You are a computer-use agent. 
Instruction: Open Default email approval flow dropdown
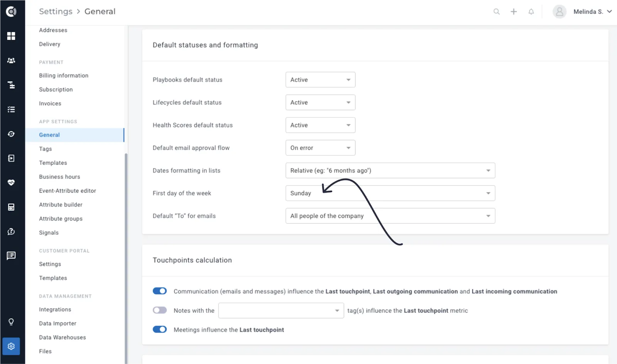pyautogui.click(x=320, y=148)
